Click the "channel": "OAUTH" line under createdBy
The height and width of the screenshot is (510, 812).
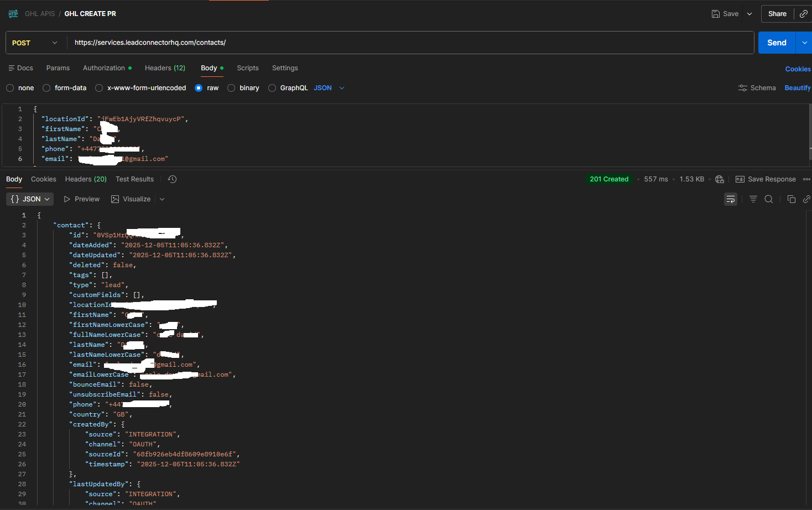(123, 444)
